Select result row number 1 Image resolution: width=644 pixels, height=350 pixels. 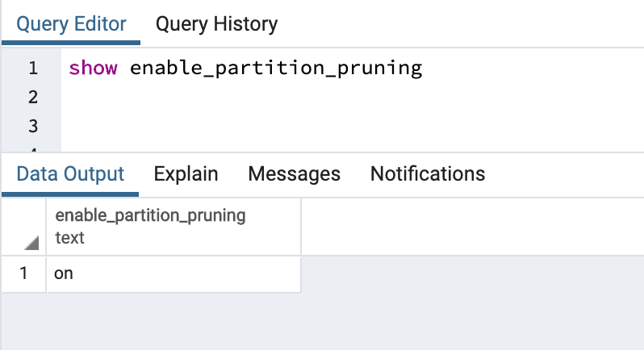[x=23, y=273]
